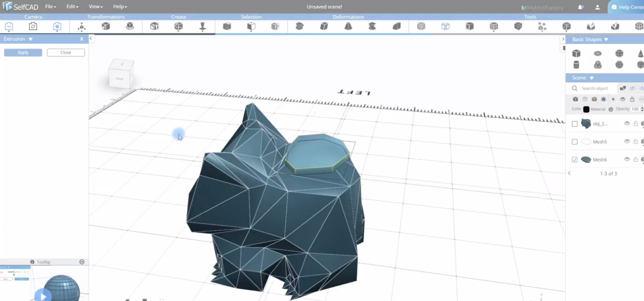644x301 pixels.
Task: Select the Mesh5 item name
Action: click(600, 142)
